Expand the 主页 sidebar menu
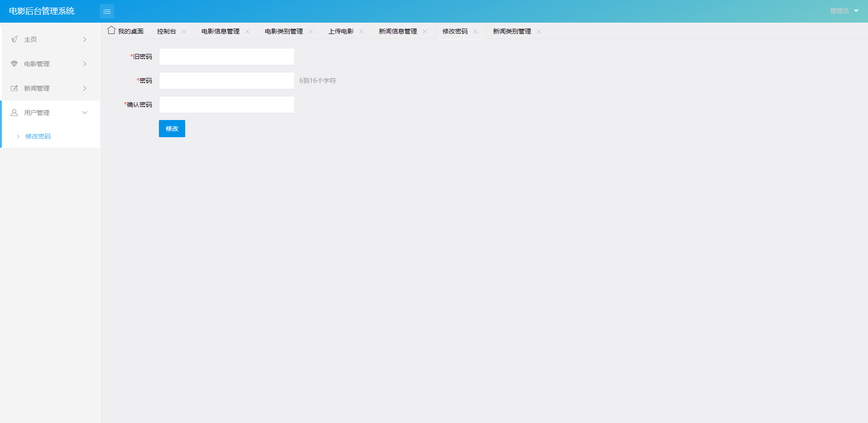 point(50,39)
